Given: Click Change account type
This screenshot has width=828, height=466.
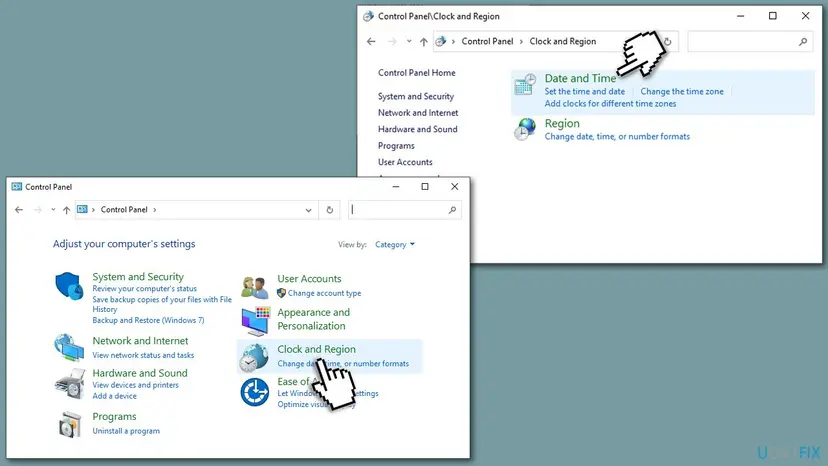Looking at the screenshot, I should coord(324,293).
